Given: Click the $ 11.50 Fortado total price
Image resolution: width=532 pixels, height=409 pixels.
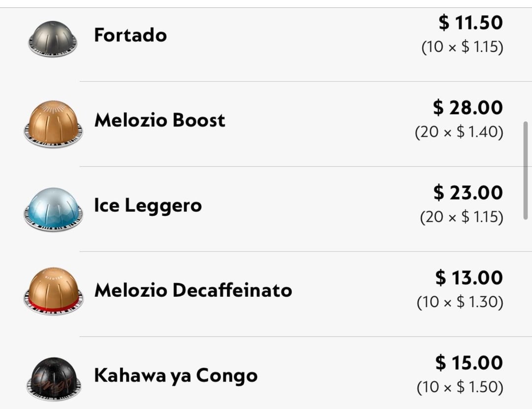Looking at the screenshot, I should pyautogui.click(x=470, y=23).
